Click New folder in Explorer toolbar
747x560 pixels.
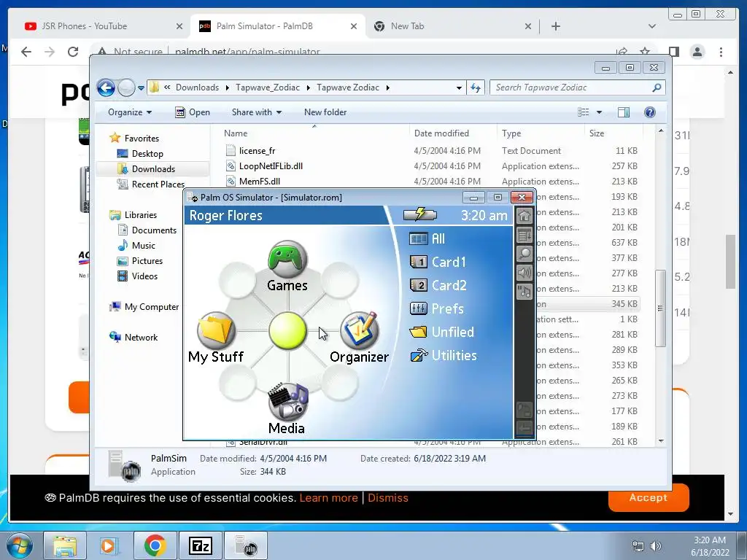[325, 112]
